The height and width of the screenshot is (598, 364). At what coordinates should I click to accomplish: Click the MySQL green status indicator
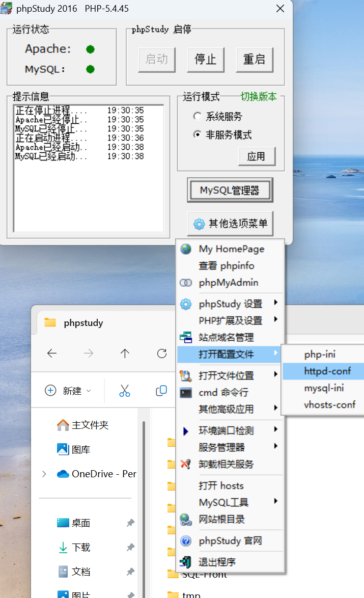(x=90, y=69)
